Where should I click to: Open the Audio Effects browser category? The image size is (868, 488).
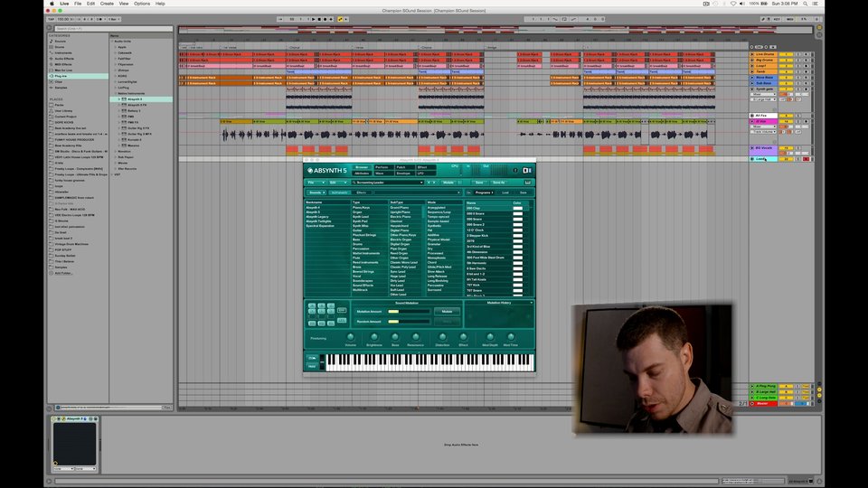(x=63, y=59)
